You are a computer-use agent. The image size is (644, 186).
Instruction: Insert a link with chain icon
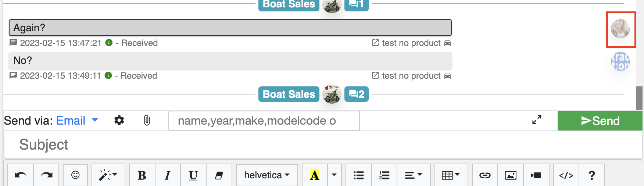[x=485, y=175]
